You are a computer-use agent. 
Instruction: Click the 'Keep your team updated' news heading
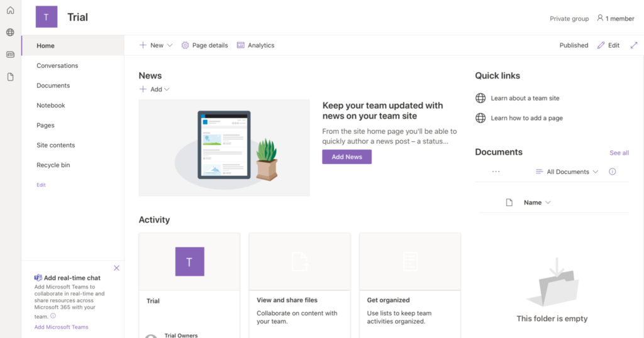383,111
